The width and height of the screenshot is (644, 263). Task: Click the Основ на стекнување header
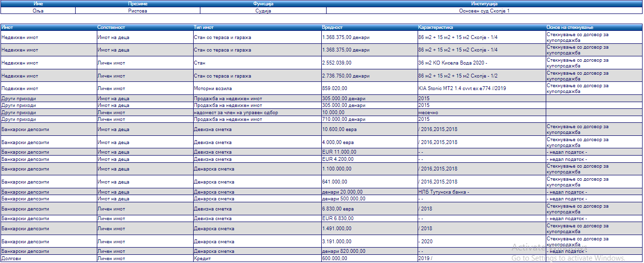coord(569,27)
